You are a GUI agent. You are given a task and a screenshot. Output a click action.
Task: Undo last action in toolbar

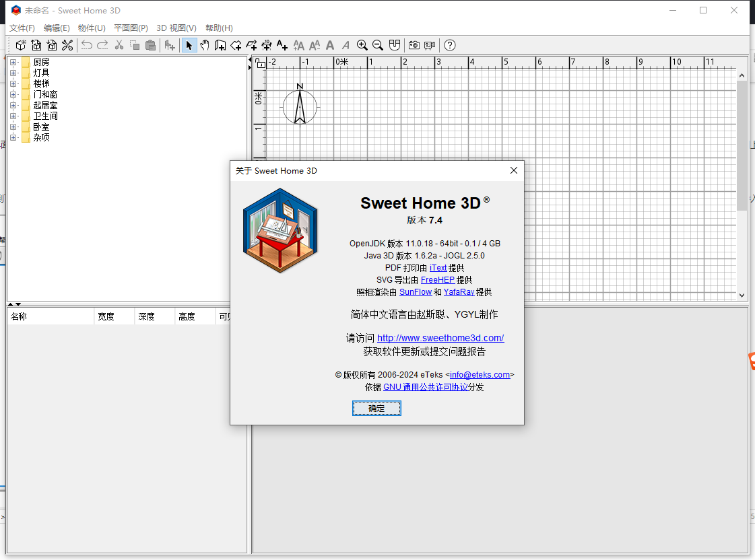coord(87,45)
